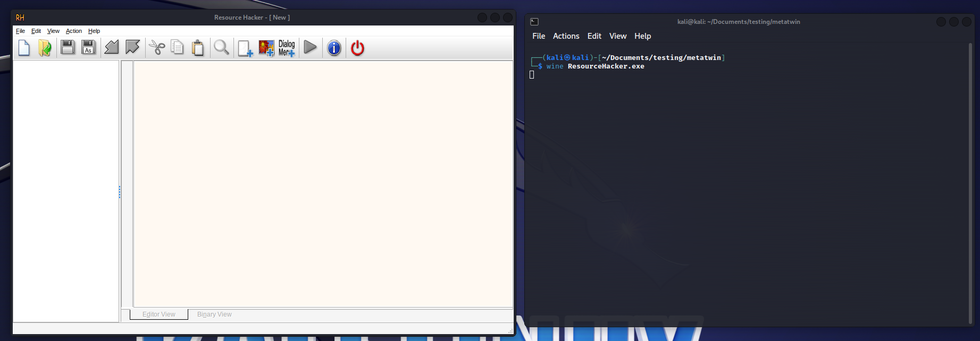
Task: Open the terminal View menu
Action: tap(618, 36)
